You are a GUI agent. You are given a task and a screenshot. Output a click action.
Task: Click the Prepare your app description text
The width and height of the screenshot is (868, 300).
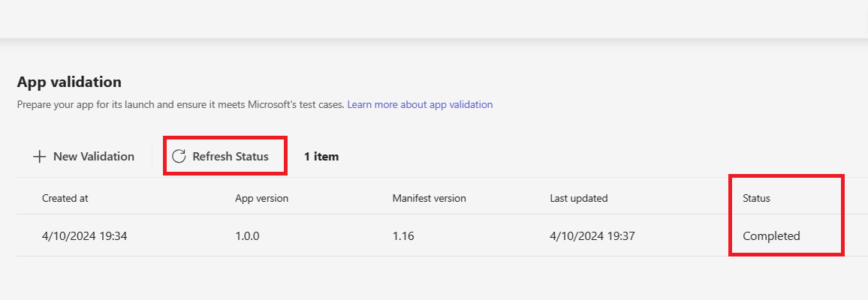tap(180, 104)
